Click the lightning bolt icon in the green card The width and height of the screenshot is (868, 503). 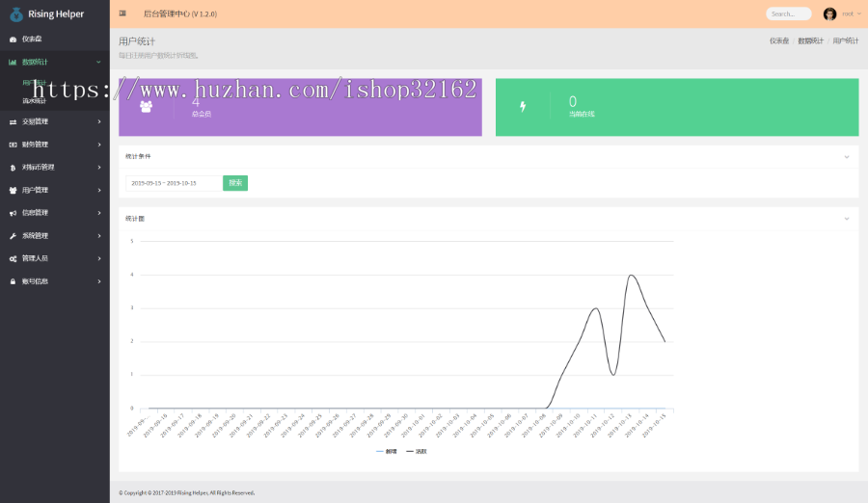[523, 107]
